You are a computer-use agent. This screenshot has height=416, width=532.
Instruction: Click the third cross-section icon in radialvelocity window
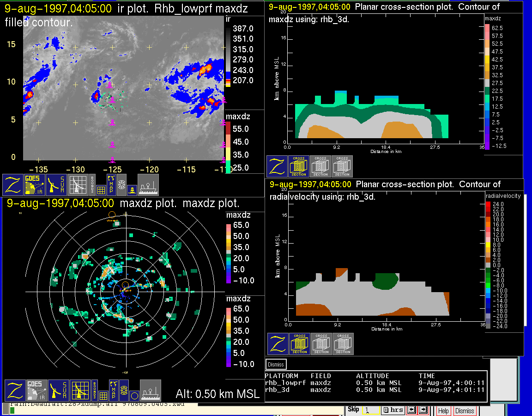coord(343,344)
